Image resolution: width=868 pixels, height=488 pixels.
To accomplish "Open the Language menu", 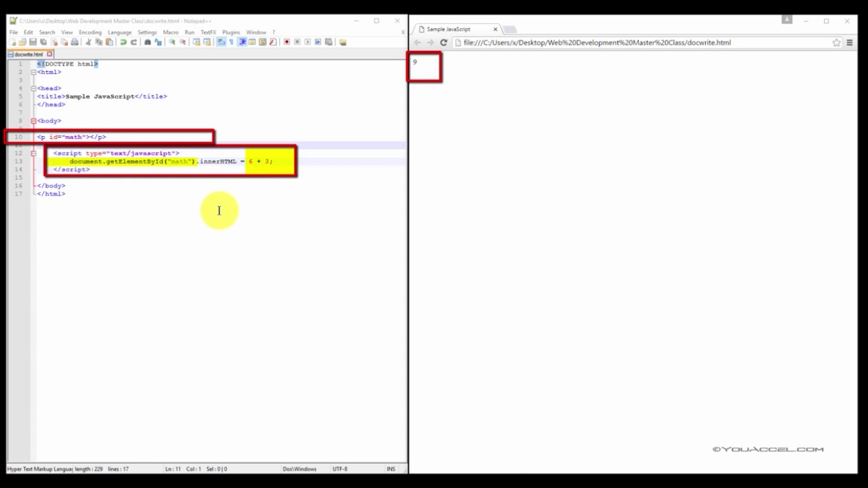I will pyautogui.click(x=119, y=33).
